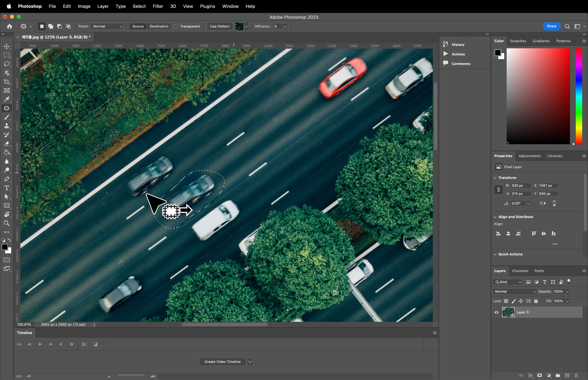Toggle the link width and height constraint

coord(498,189)
